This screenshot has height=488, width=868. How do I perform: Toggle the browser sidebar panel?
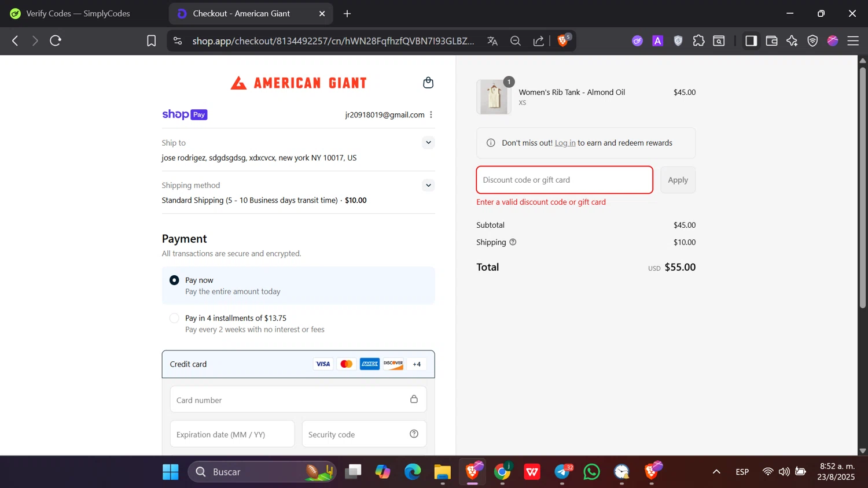point(751,40)
